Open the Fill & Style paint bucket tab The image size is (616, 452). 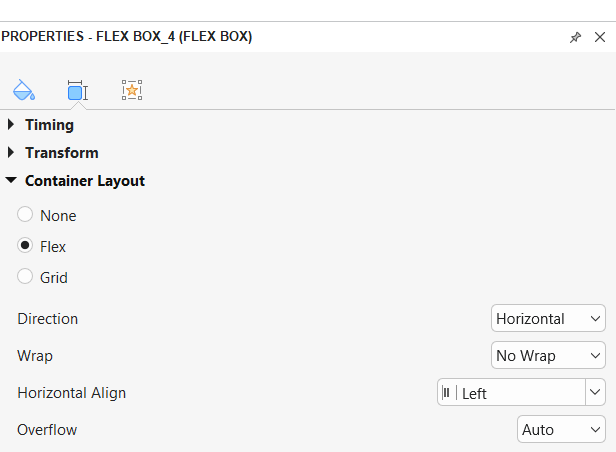coord(24,91)
